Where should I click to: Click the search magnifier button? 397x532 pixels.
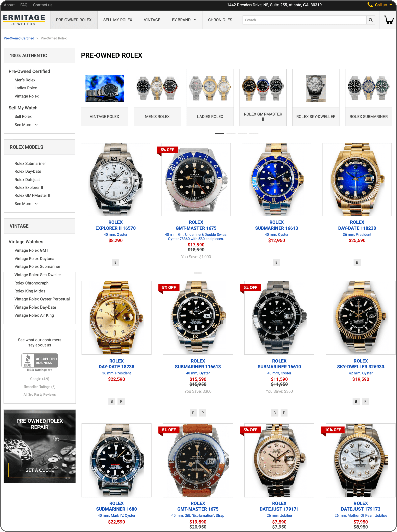coord(371,20)
